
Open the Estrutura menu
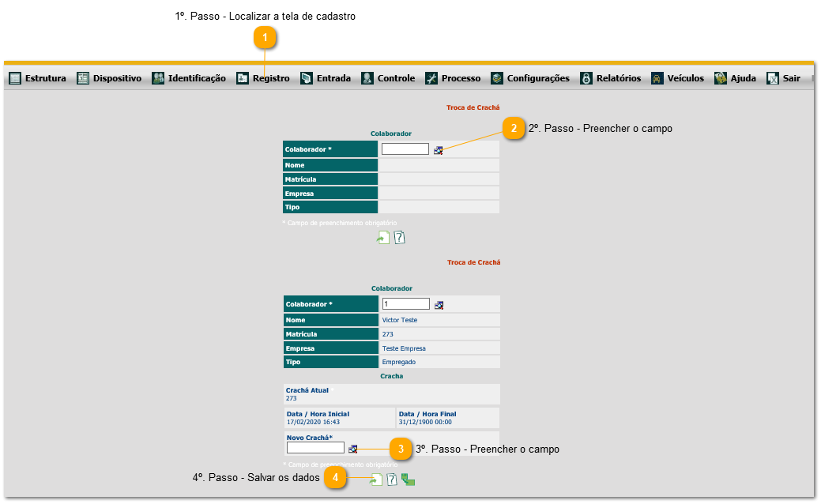[37, 78]
